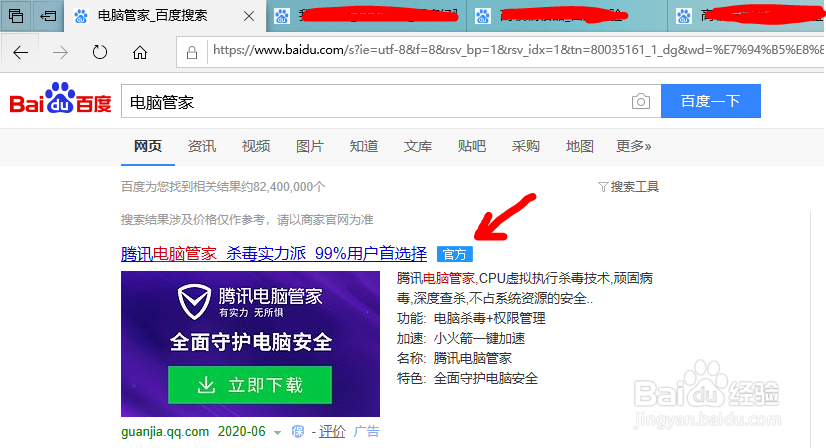Open the 图片 results tab
This screenshot has height=448, width=826.
coord(310,146)
